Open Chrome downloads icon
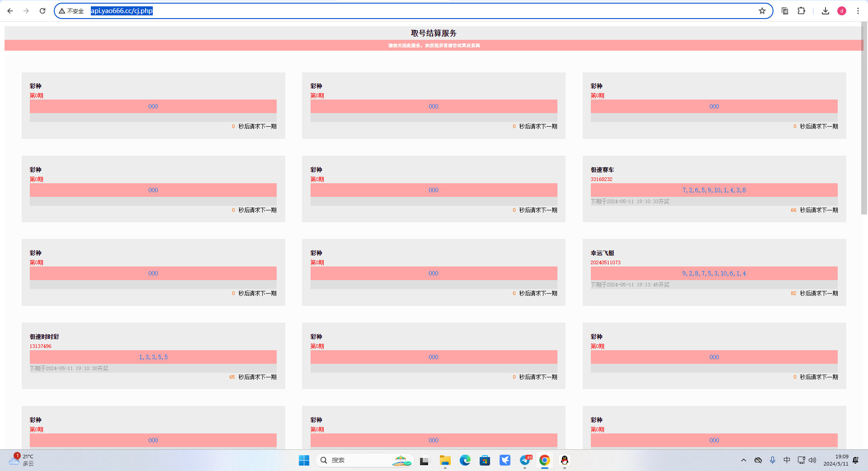 [x=826, y=11]
